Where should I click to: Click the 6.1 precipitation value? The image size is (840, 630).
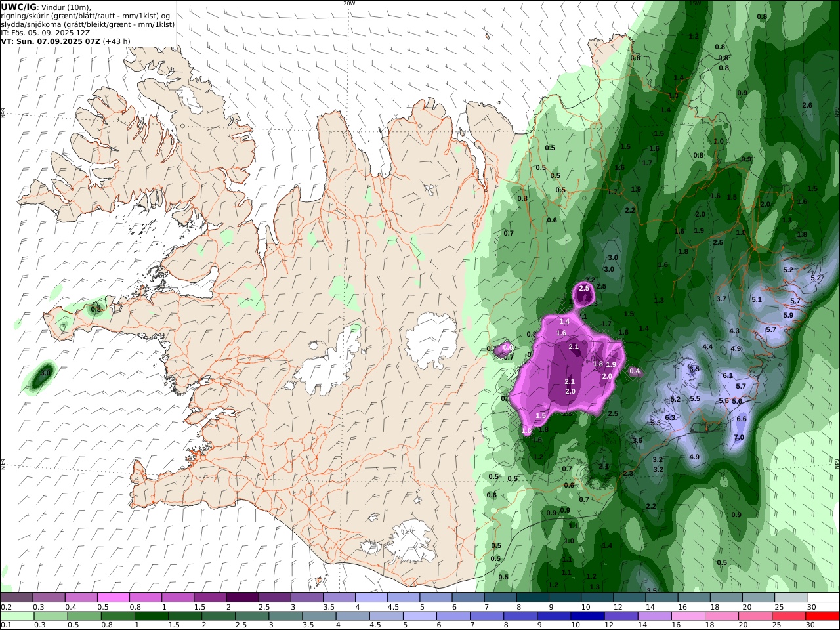coord(727,376)
